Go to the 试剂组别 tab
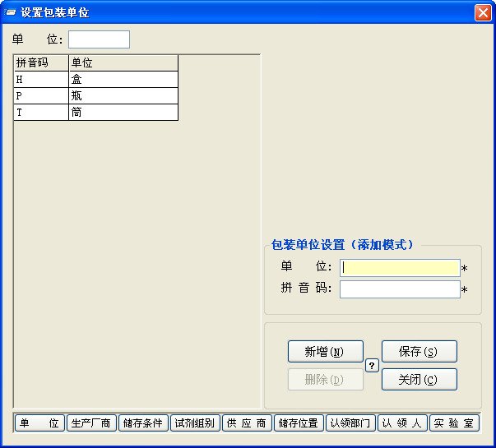 point(195,423)
